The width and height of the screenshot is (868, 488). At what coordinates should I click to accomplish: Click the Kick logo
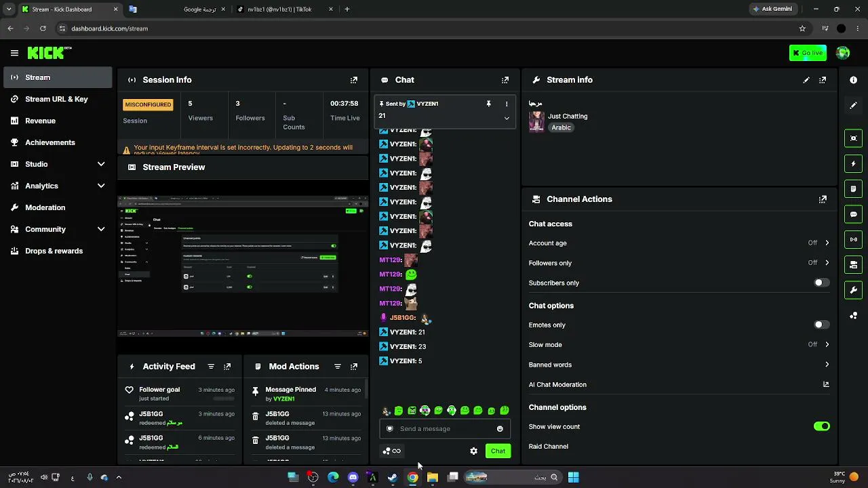(50, 53)
